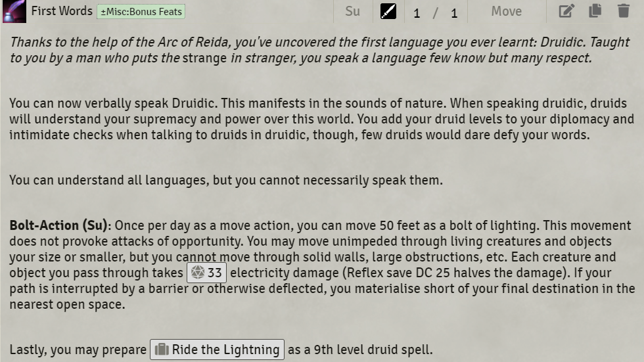Viewport: 644px width, 362px height.
Task: Click the First Words feat image icon
Action: (x=14, y=11)
